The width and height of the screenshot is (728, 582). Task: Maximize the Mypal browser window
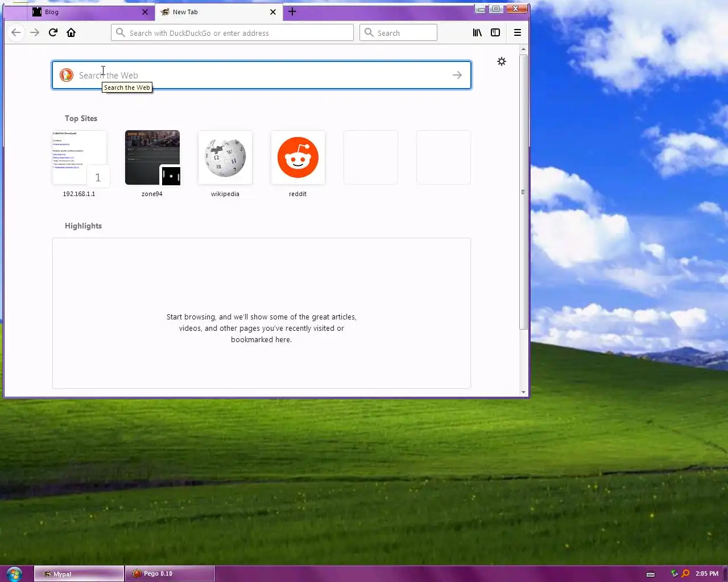[496, 9]
